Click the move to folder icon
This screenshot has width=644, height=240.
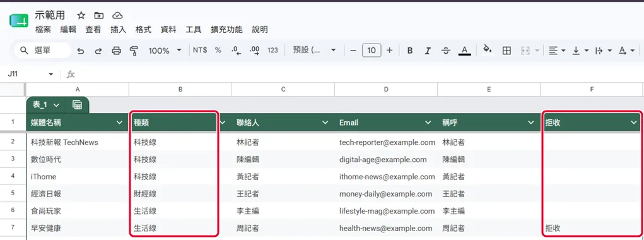98,16
